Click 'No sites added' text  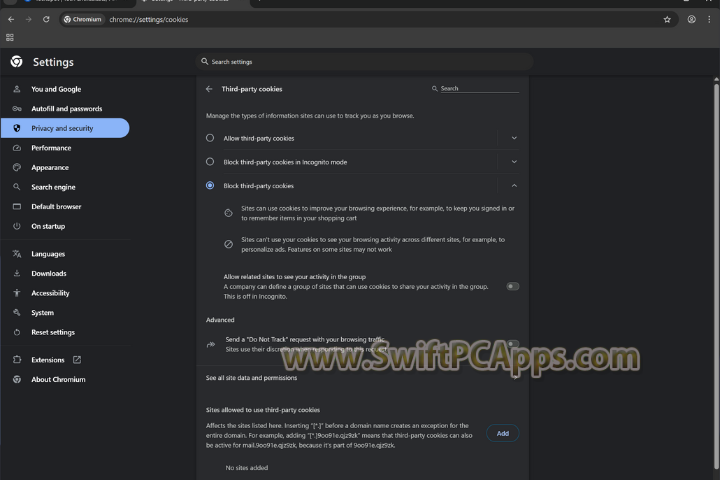[x=247, y=468]
